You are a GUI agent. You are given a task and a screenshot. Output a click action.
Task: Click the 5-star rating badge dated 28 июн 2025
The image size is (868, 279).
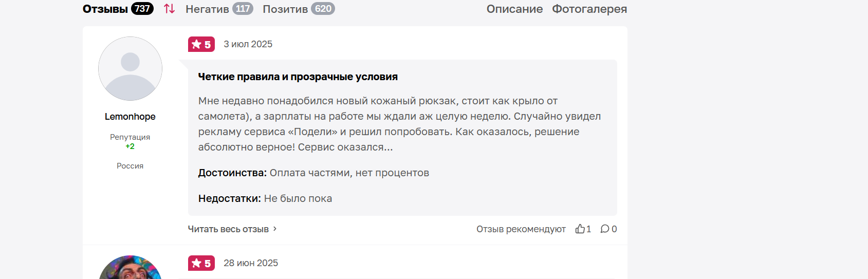[201, 263]
